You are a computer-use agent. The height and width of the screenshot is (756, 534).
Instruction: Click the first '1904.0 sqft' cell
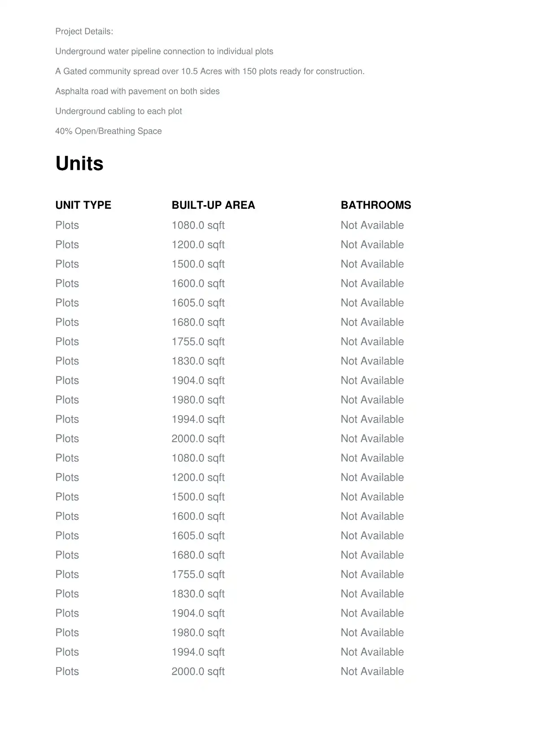coord(198,380)
